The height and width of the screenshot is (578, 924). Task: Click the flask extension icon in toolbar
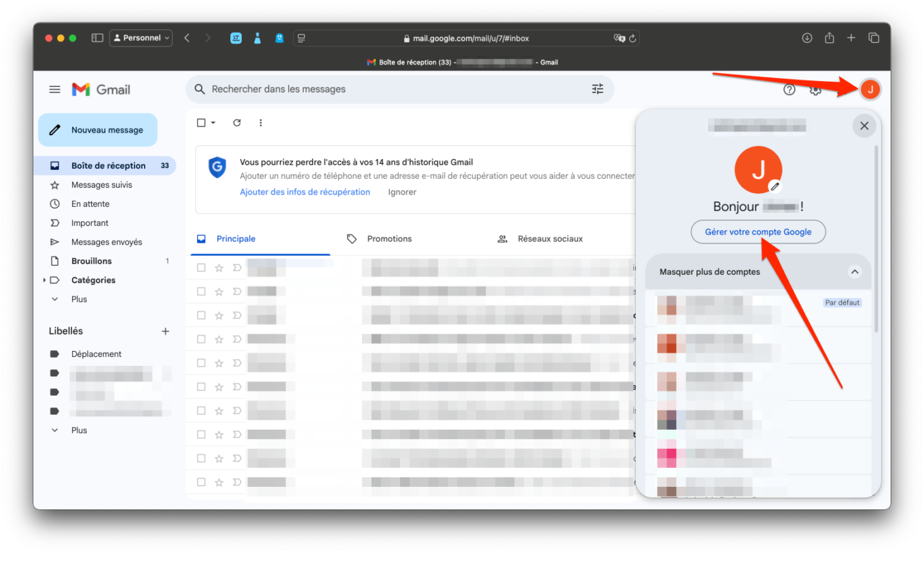click(257, 38)
